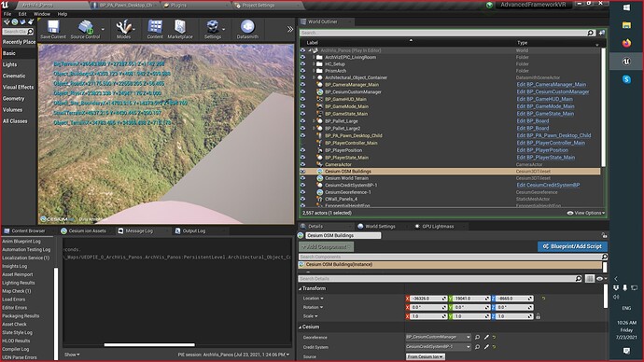Open the Modes toolbar icon
The width and height of the screenshot is (644, 362).
click(123, 29)
